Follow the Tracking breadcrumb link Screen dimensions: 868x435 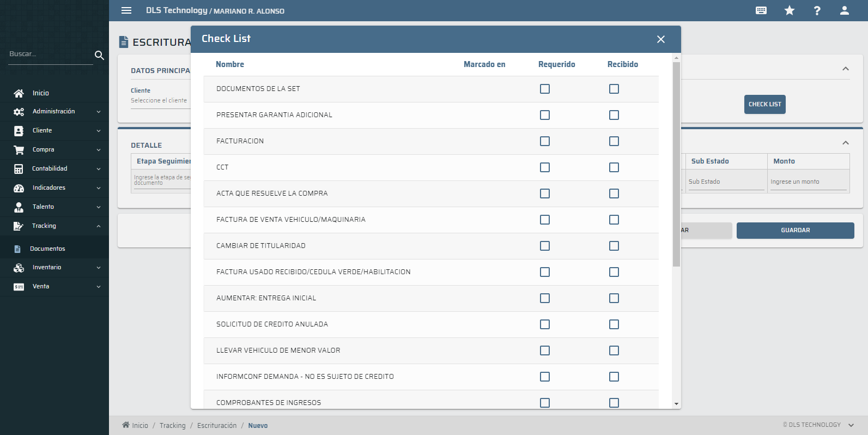[172, 425]
